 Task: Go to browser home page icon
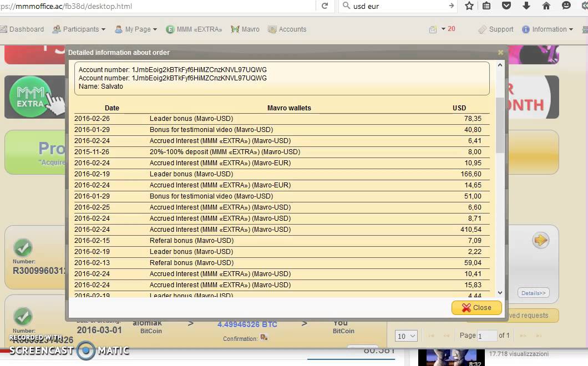point(546,6)
